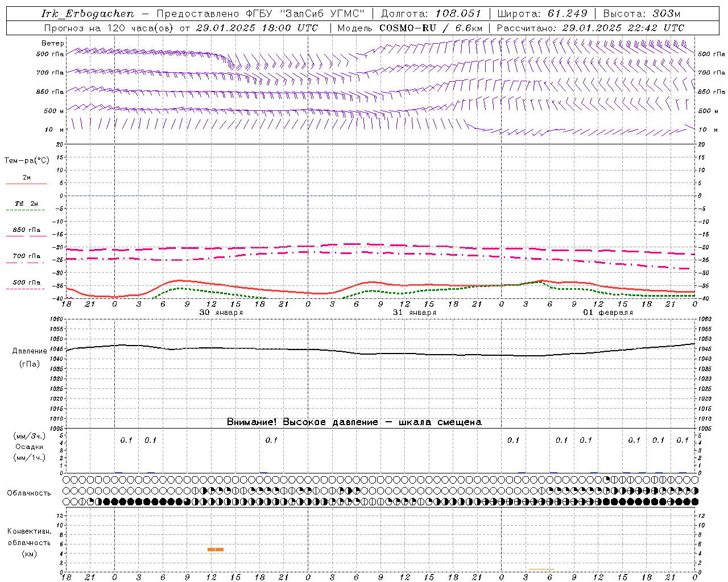
Task: Click the (мм/1ч.) precipitation unit label
Action: point(30,458)
